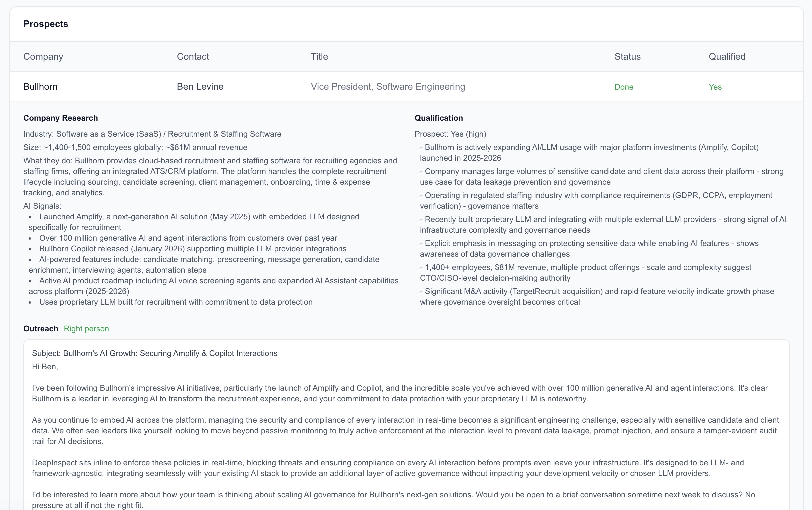Open the Done status indicator
Viewport: 812px width, 510px height.
(x=623, y=87)
